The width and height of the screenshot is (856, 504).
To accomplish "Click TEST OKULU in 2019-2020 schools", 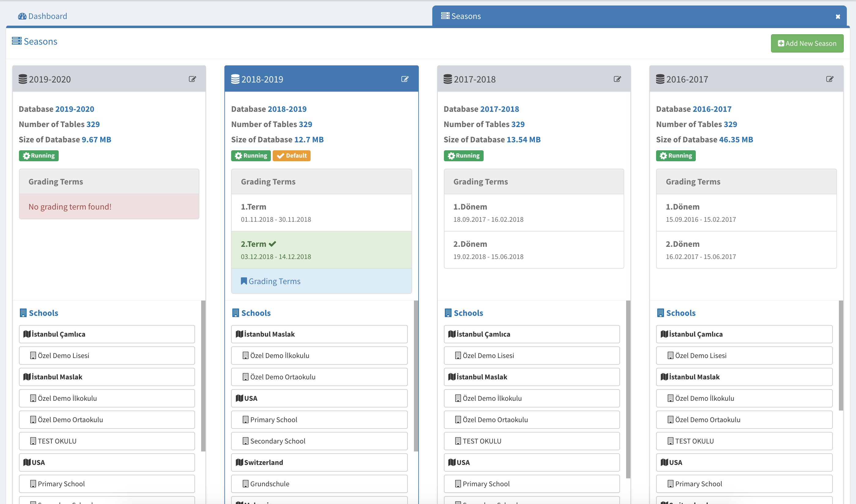I will coord(107,441).
